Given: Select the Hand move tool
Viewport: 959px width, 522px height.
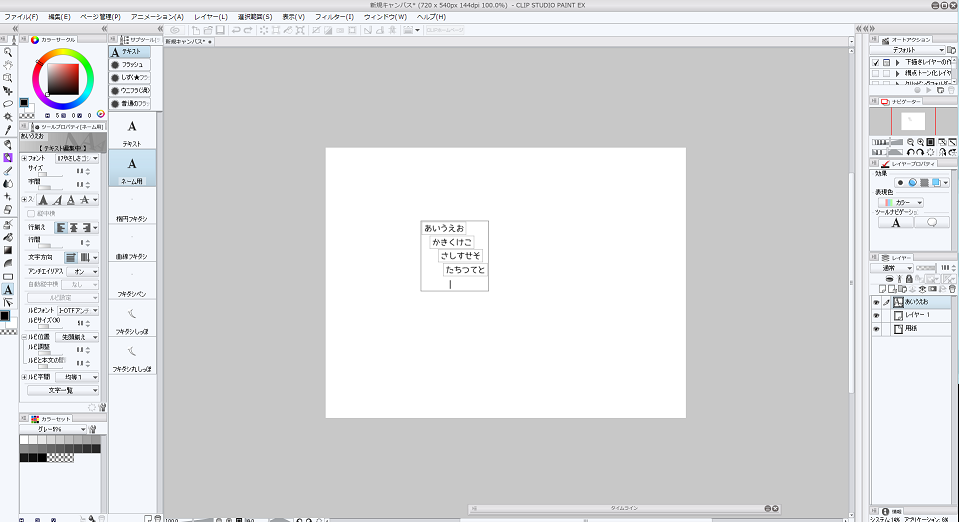Looking at the screenshot, I should [8, 65].
